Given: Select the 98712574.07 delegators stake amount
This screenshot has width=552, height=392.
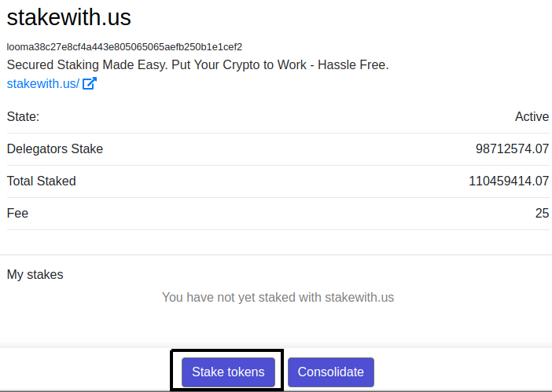Looking at the screenshot, I should pos(512,148).
